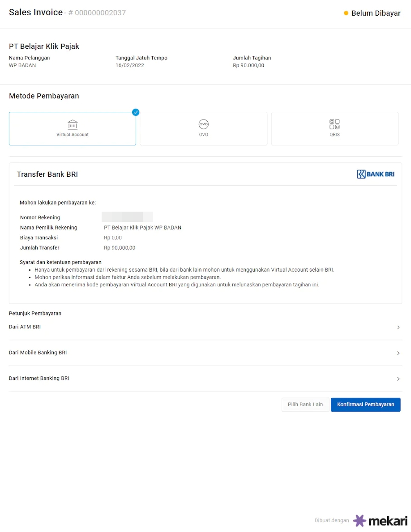411x532 pixels.
Task: Click the Bank BRI logo
Action: (x=375, y=174)
